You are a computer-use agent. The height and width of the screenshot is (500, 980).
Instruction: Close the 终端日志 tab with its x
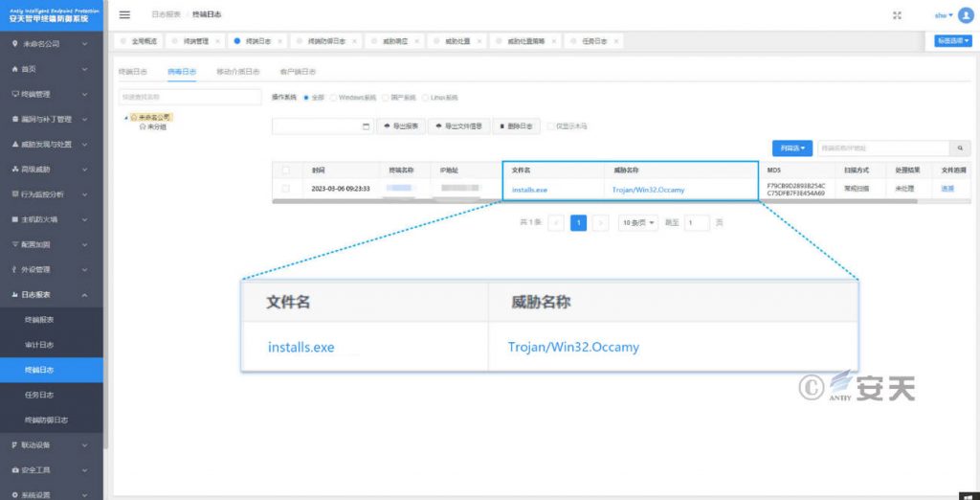[x=279, y=41]
